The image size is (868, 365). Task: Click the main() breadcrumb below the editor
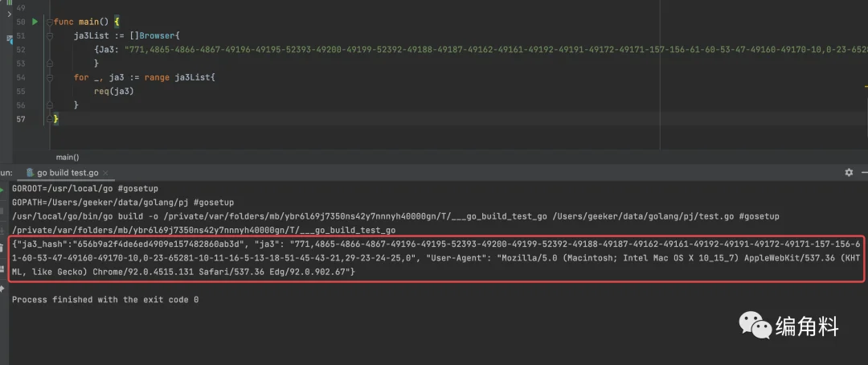[x=68, y=158]
